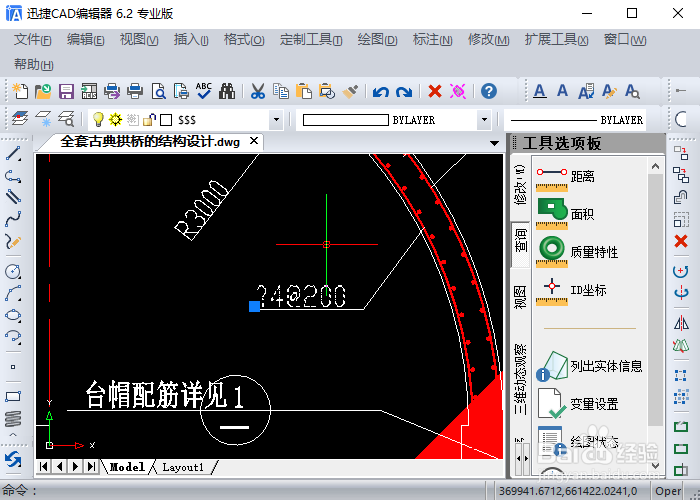Select the blue grip on the 4@200 leader

pos(254,306)
